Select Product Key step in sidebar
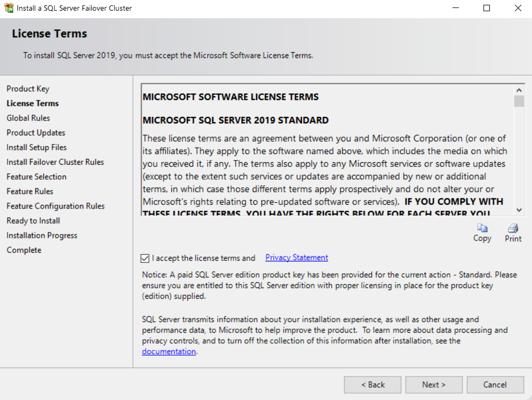 [x=28, y=89]
